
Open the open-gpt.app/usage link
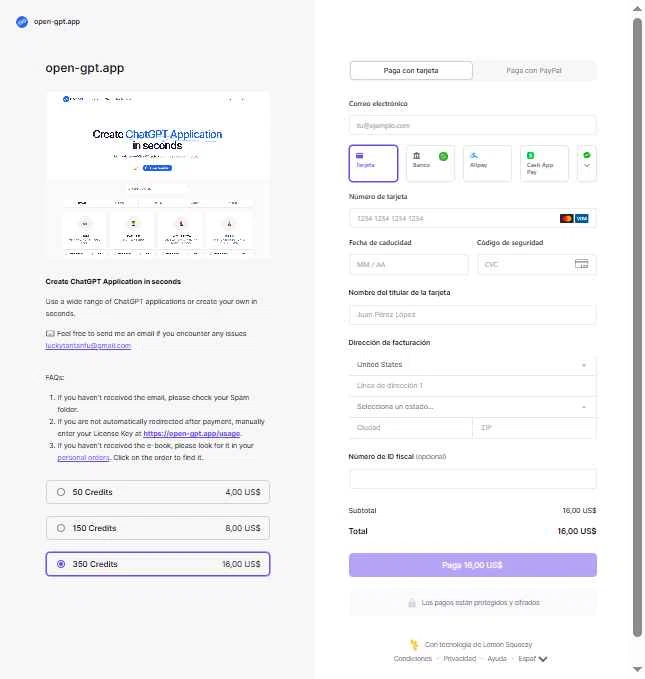[191, 433]
